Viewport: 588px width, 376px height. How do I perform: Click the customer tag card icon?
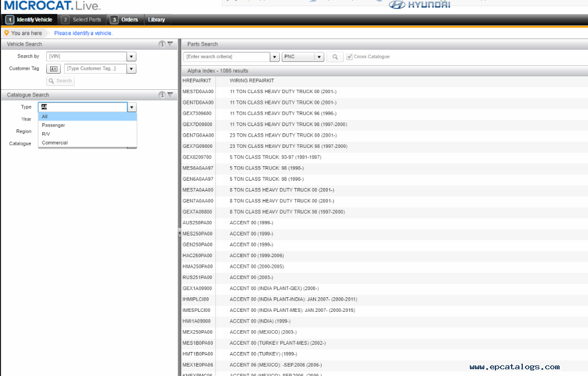[54, 69]
